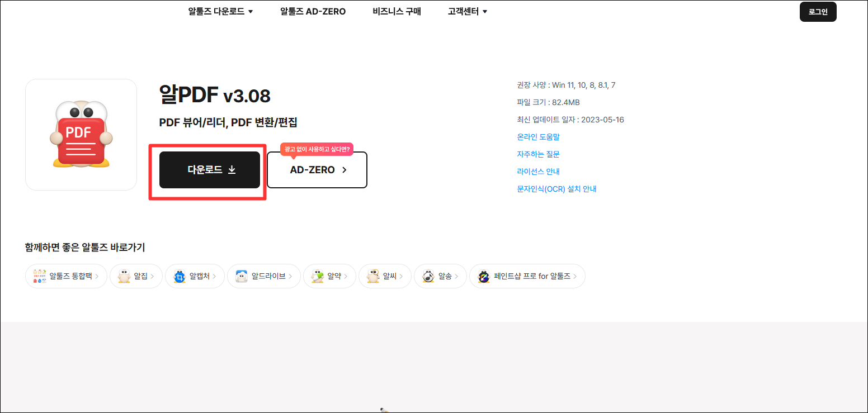The height and width of the screenshot is (413, 868).
Task: Click the 광고 없이 사용하고 싶다면? badge
Action: tap(317, 149)
